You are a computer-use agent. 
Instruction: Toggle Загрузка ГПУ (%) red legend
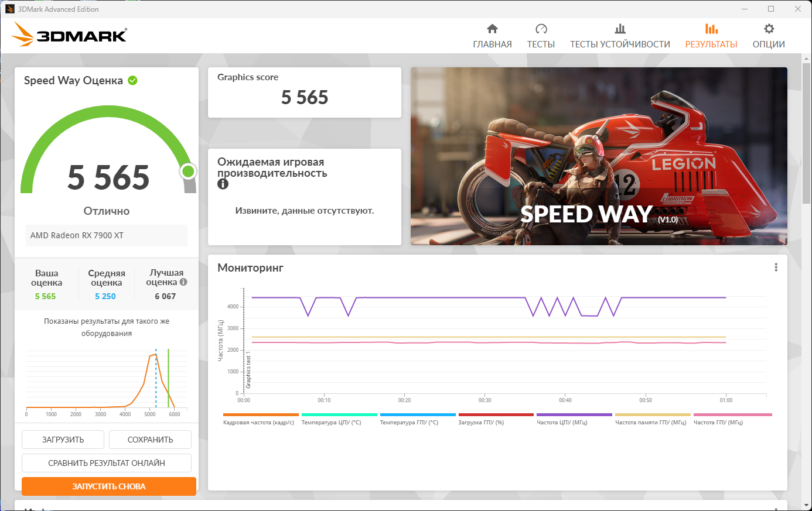[x=496, y=419]
